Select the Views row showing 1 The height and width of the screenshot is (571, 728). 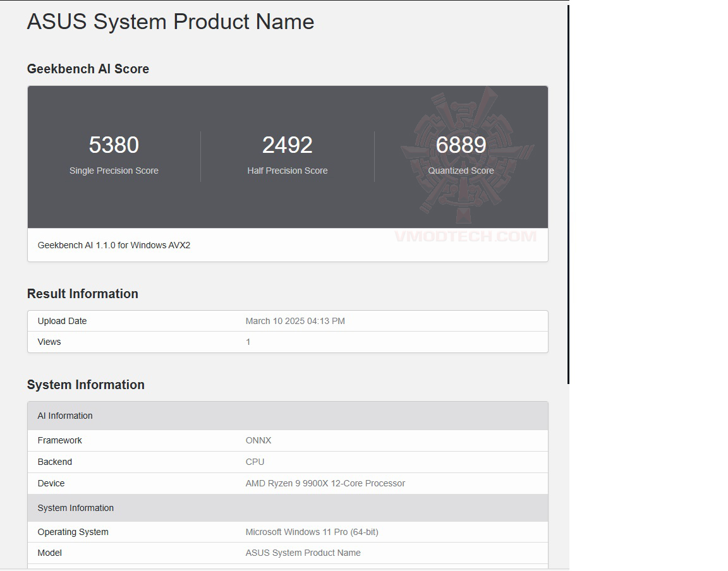pyautogui.click(x=49, y=342)
